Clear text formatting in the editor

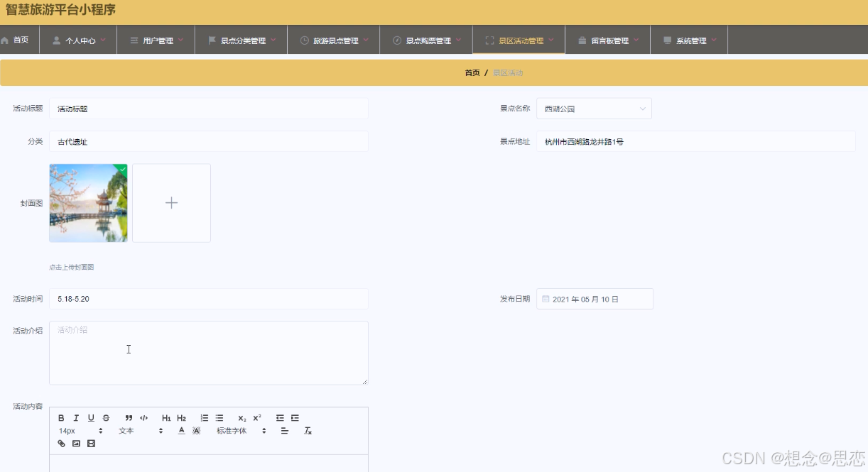click(308, 431)
